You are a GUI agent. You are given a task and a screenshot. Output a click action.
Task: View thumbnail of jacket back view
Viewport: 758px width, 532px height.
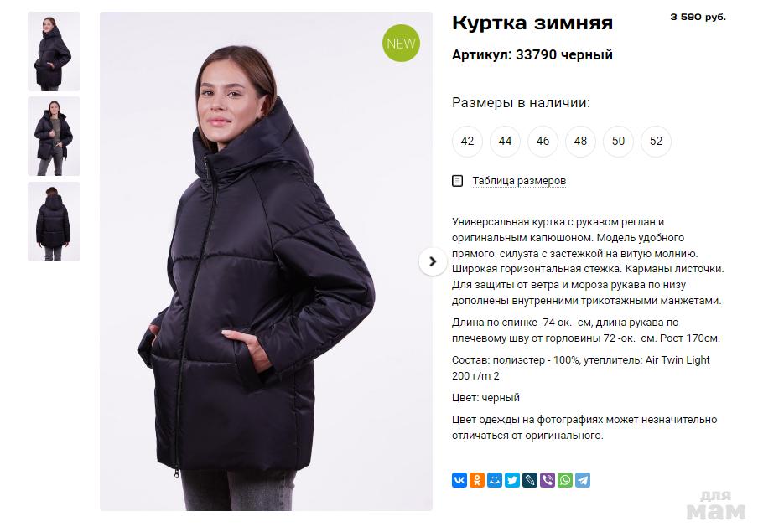pos(55,222)
